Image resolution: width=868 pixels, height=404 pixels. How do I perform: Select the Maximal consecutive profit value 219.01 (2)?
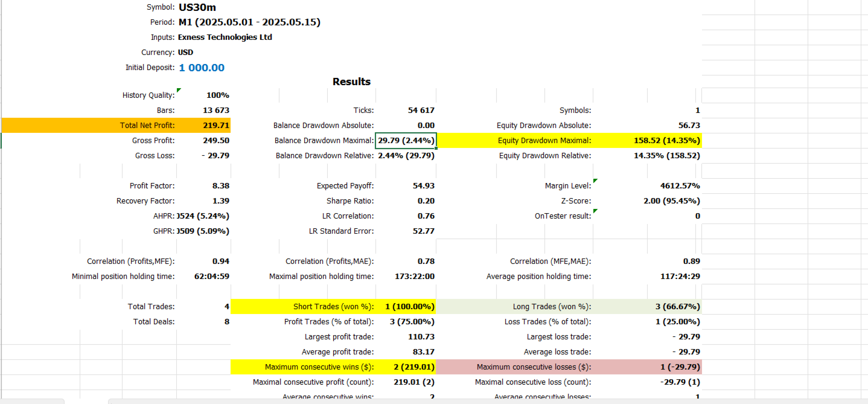tap(414, 382)
